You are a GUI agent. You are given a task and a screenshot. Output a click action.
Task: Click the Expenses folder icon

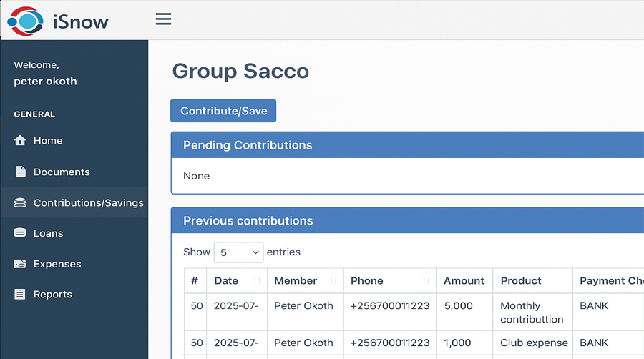point(20,264)
